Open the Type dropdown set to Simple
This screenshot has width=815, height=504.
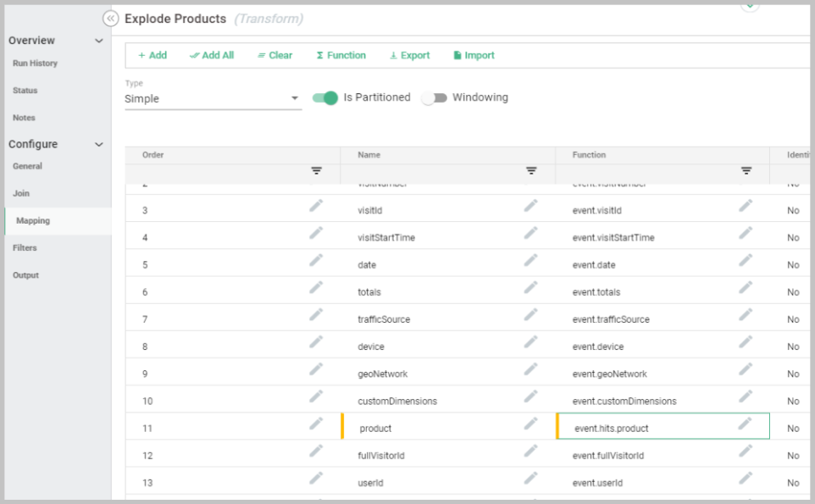tap(213, 98)
